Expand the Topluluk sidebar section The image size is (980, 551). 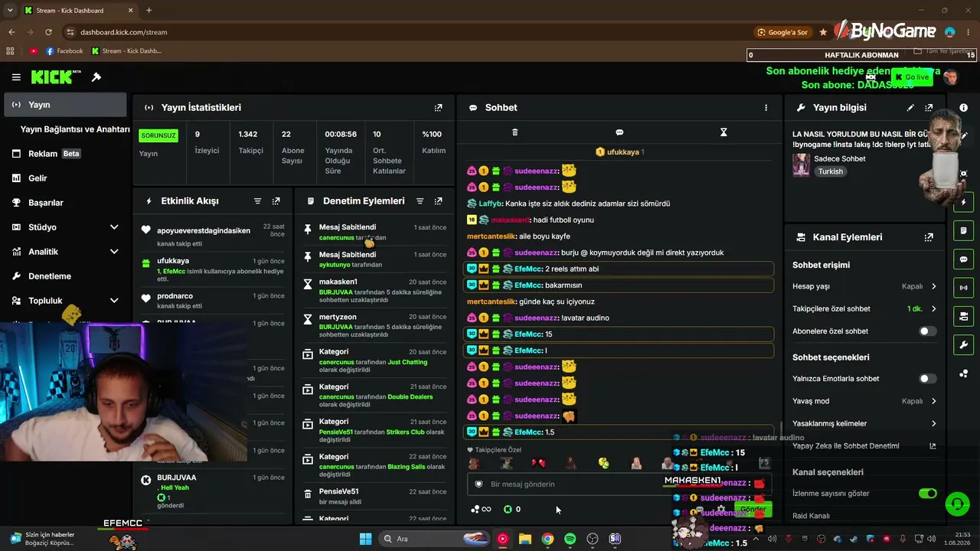[x=114, y=301]
